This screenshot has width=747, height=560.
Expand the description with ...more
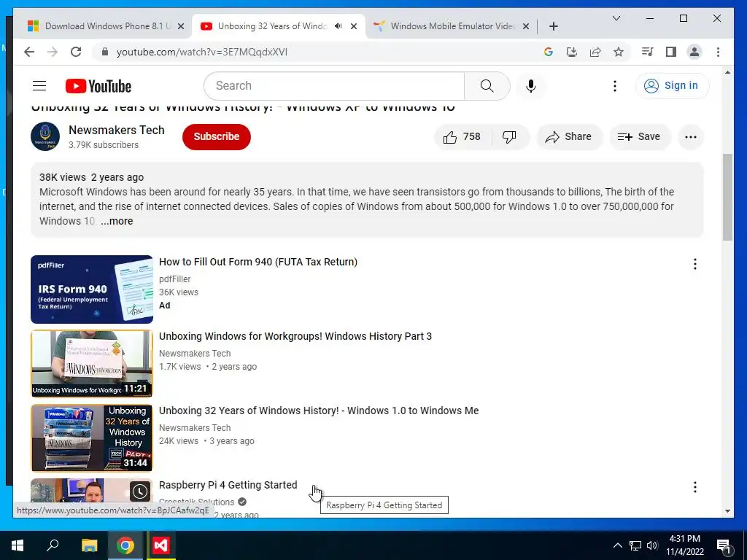pos(117,221)
